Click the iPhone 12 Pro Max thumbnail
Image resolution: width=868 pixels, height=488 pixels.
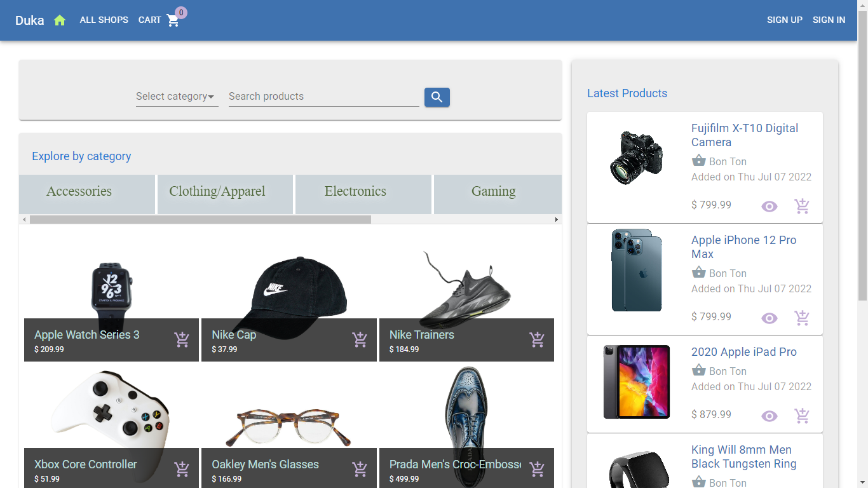click(637, 270)
